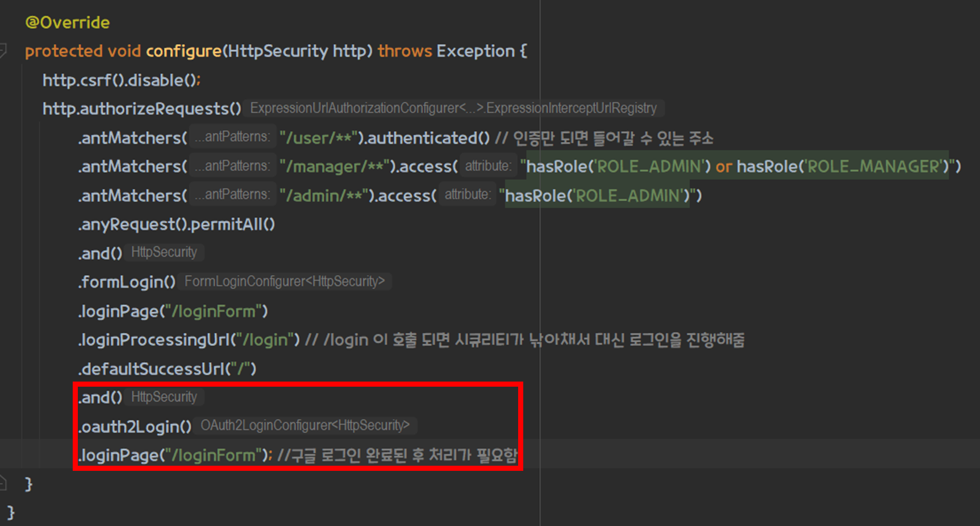Image resolution: width=980 pixels, height=526 pixels.
Task: Click the "/user/**" string literal
Action: [x=319, y=138]
